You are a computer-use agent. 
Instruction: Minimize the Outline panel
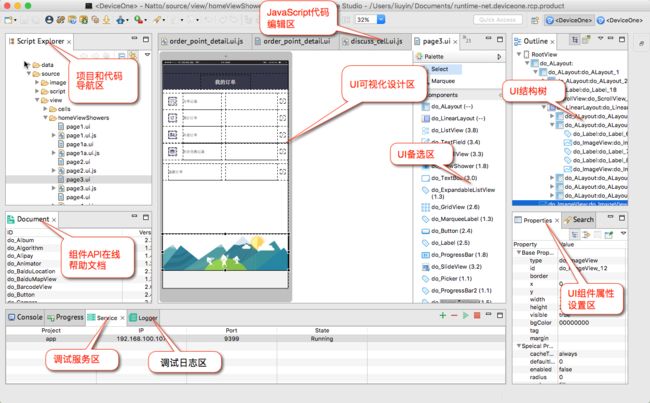click(x=610, y=38)
